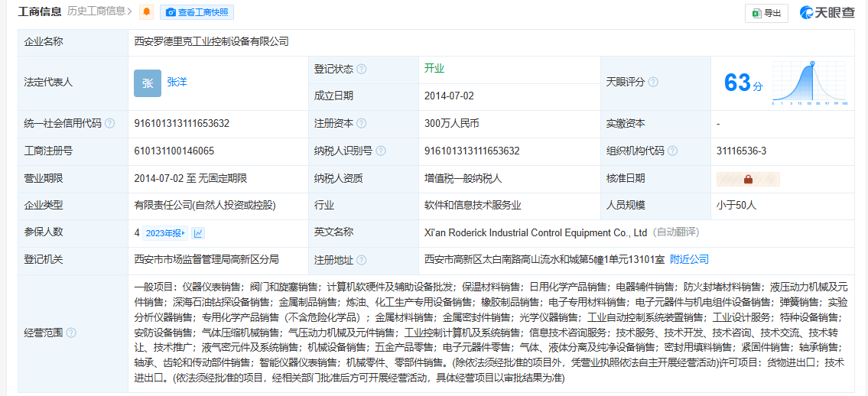The width and height of the screenshot is (868, 396).
Task: Click company type 有限责任公司(自然人投资或控股)
Action: click(205, 205)
